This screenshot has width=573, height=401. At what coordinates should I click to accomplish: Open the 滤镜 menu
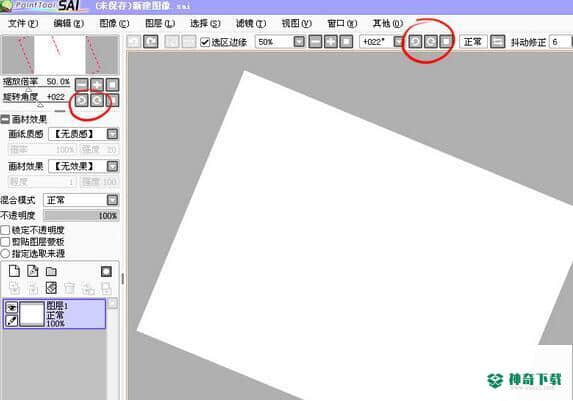click(251, 24)
